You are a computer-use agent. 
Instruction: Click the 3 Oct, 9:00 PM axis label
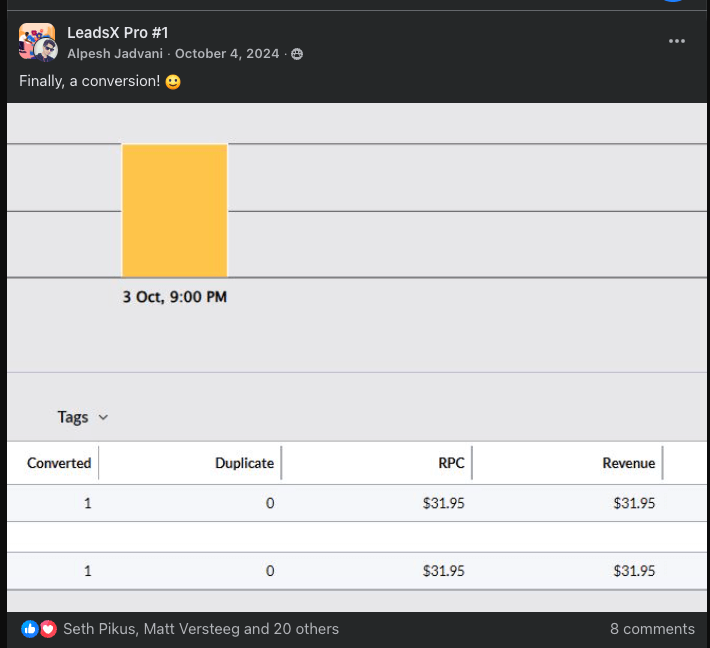pos(175,297)
